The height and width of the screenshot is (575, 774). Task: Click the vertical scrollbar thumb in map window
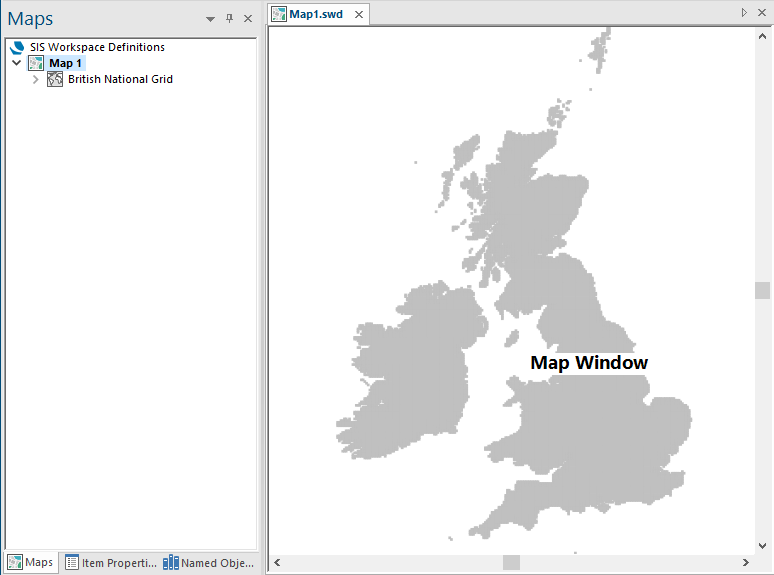click(762, 290)
